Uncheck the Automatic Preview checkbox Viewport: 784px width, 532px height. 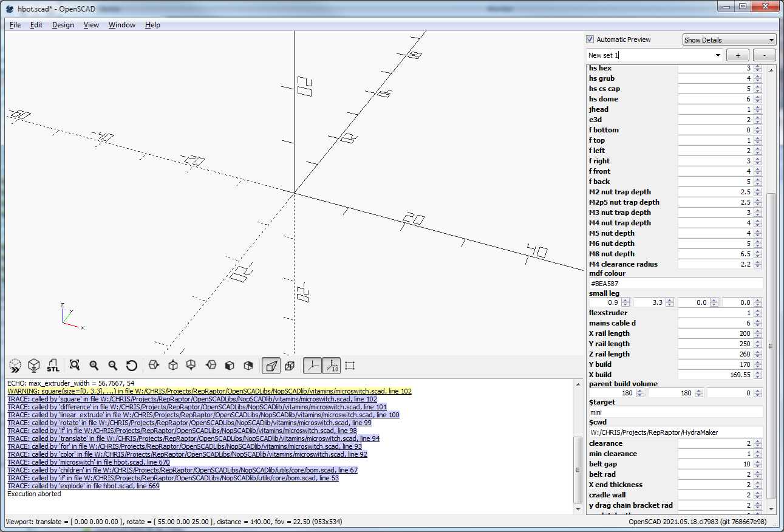[x=590, y=39]
